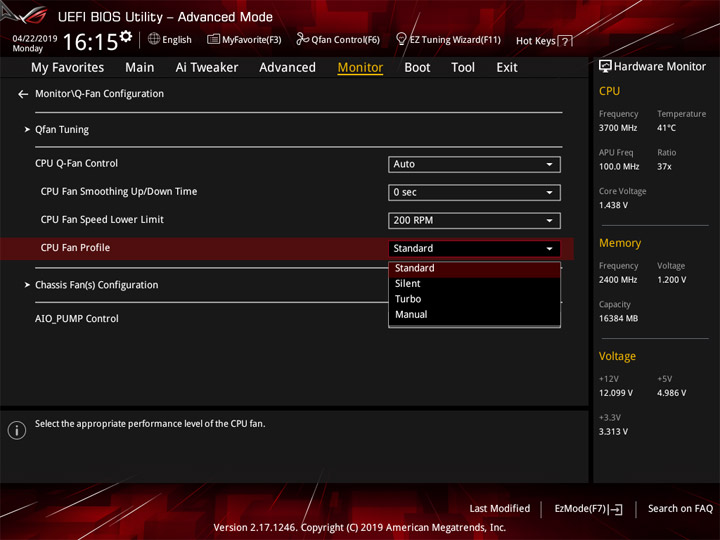The width and height of the screenshot is (720, 540).
Task: Click the 16:15 clock display
Action: tap(90, 42)
